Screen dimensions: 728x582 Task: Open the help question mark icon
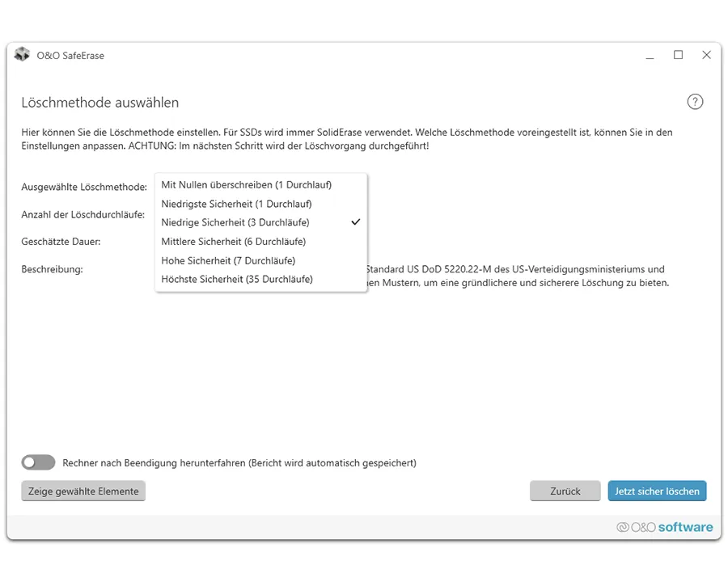tap(695, 102)
